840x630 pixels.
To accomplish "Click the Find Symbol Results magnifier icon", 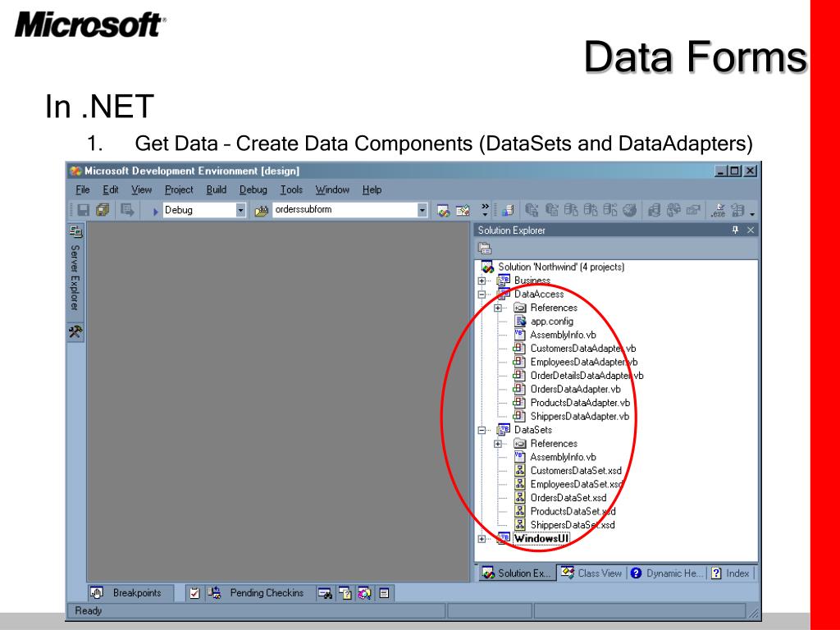I will pyautogui.click(x=365, y=593).
